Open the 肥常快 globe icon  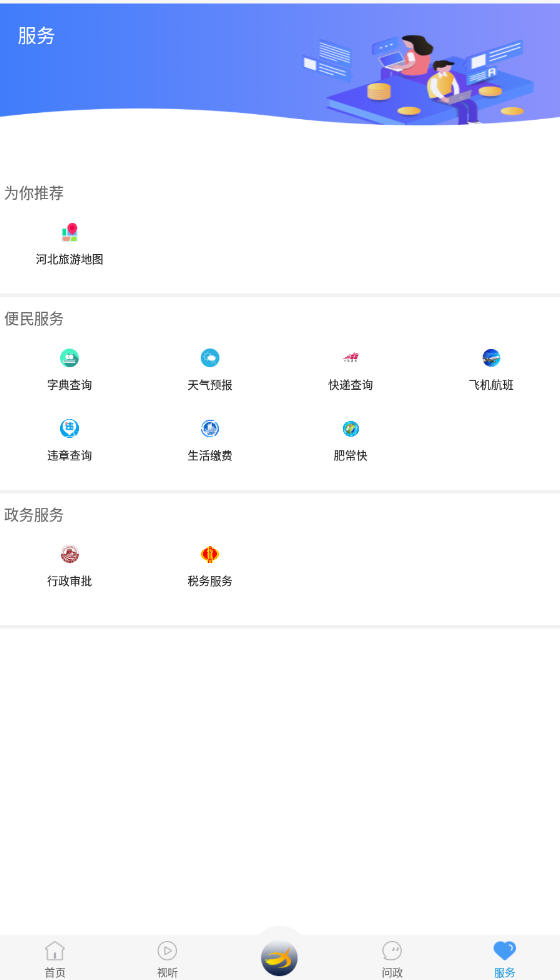pos(351,429)
